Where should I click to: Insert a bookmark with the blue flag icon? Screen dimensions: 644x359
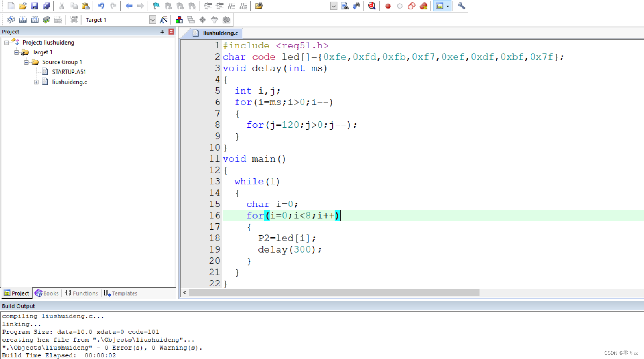click(x=156, y=6)
